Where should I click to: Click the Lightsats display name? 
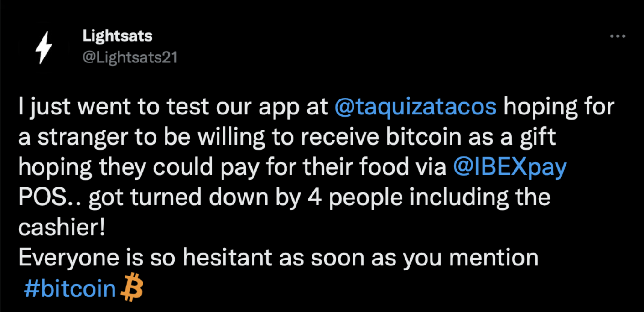117,36
